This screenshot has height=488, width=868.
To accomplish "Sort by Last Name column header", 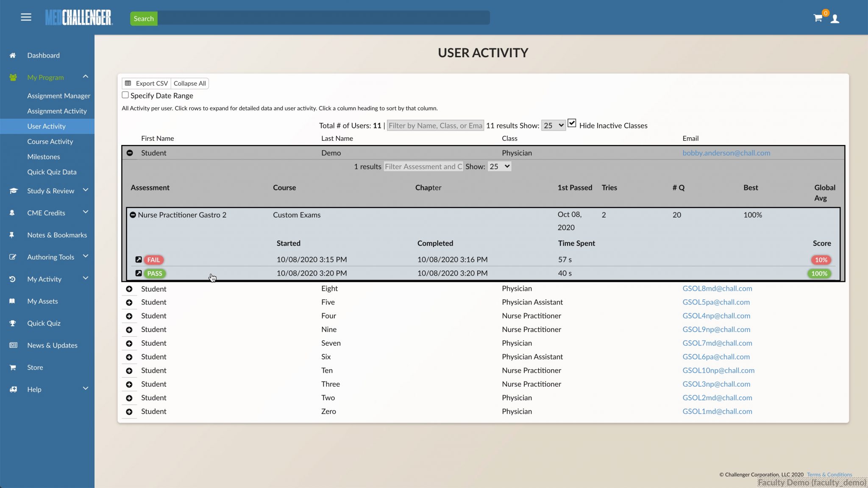I will (x=337, y=139).
